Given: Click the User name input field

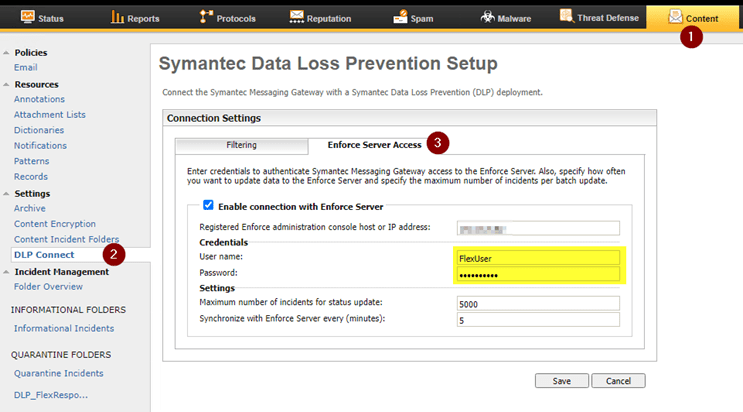Looking at the screenshot, I should point(537,257).
